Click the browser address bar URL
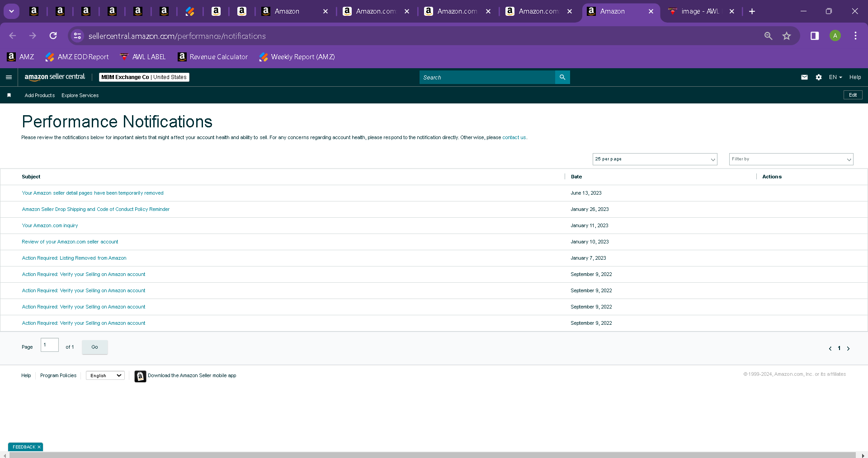 [177, 36]
